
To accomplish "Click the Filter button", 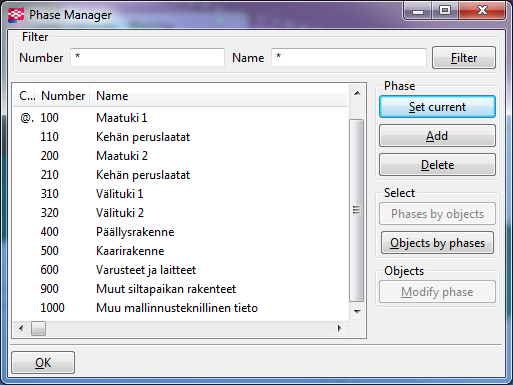I will click(x=464, y=58).
